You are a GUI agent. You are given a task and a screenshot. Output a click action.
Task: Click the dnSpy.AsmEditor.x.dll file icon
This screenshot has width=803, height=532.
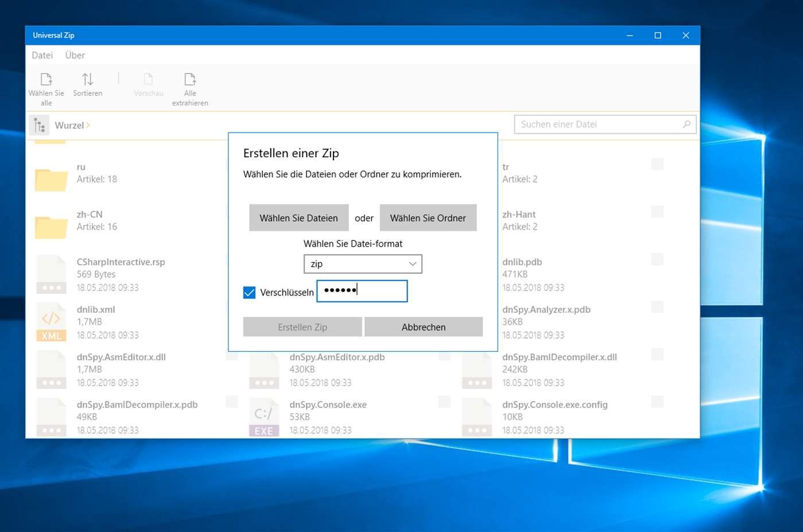tap(51, 370)
